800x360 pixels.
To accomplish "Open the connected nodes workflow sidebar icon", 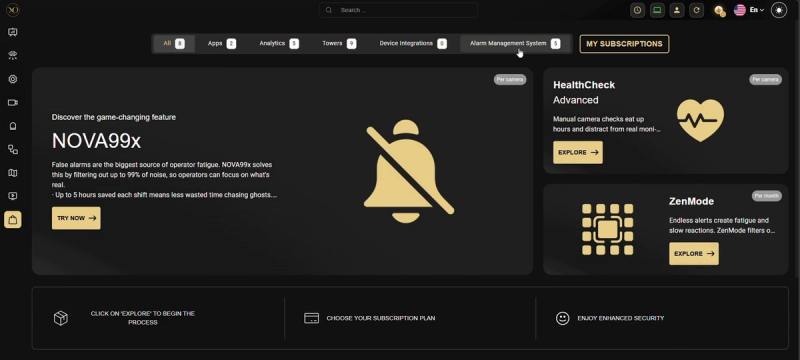I will click(13, 149).
